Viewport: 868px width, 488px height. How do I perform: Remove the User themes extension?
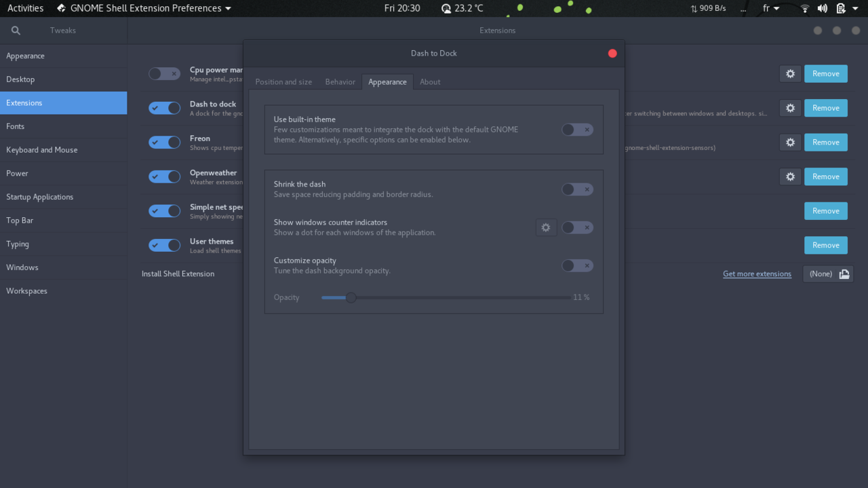coord(825,245)
